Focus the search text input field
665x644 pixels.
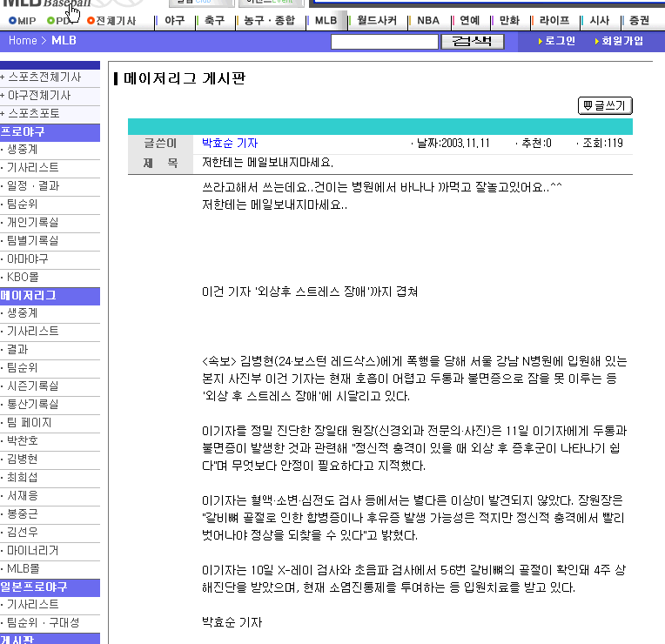coord(384,42)
